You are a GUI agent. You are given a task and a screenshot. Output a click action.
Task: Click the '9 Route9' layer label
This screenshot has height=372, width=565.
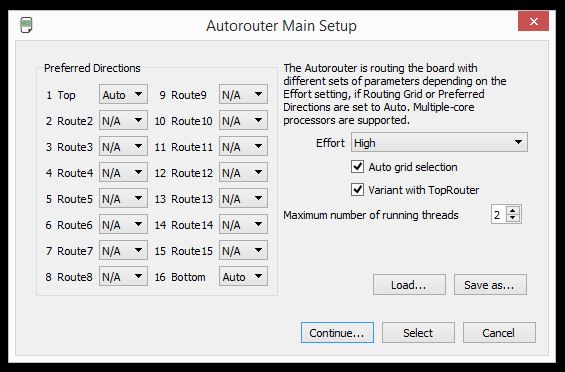point(183,95)
